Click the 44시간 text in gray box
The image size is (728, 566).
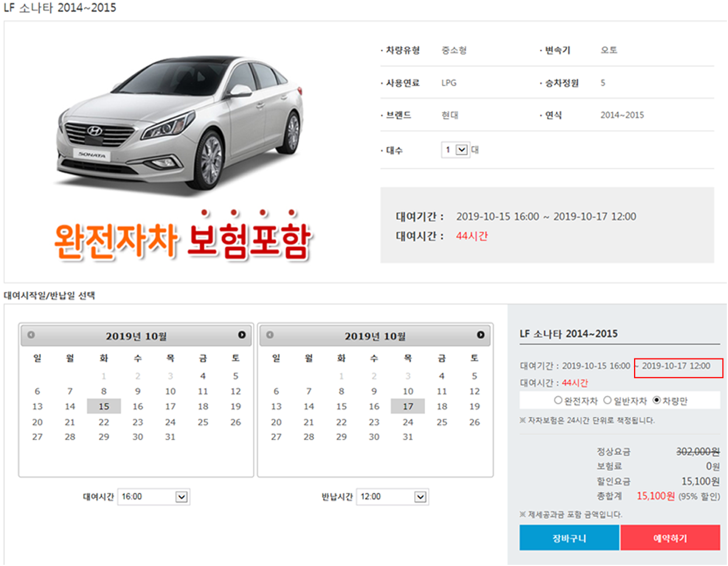click(472, 236)
